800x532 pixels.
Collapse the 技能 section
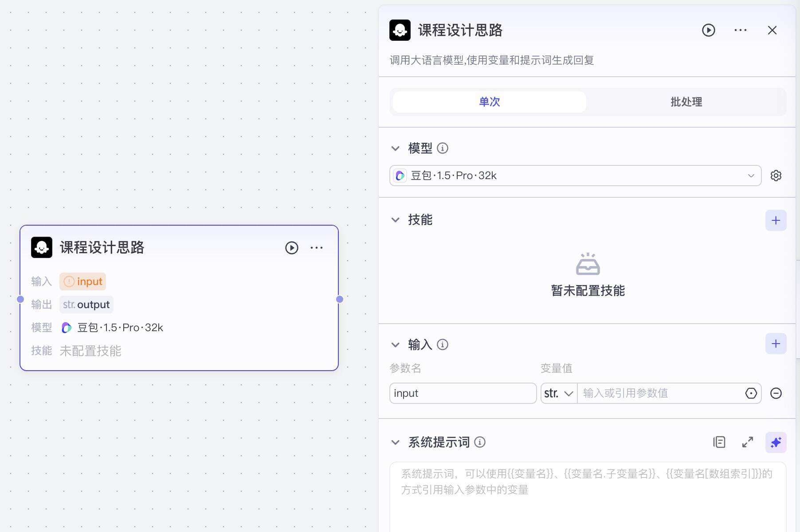(396, 219)
